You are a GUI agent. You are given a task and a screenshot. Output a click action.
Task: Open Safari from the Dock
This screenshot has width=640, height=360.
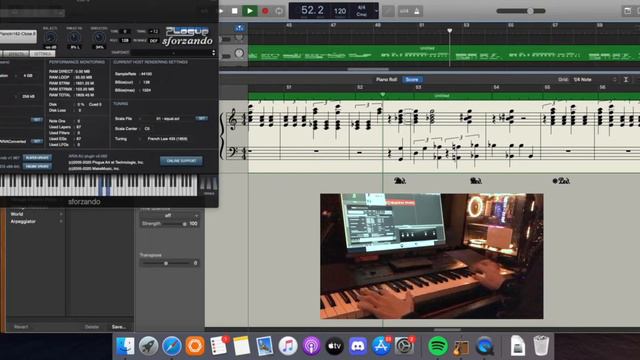tap(172, 346)
